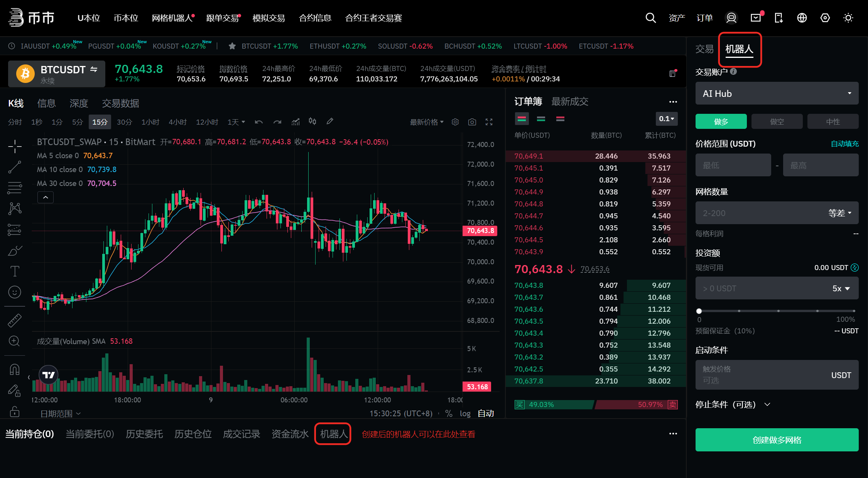Toggle light/dark theme sun icon
This screenshot has width=868, height=478.
pyautogui.click(x=848, y=18)
